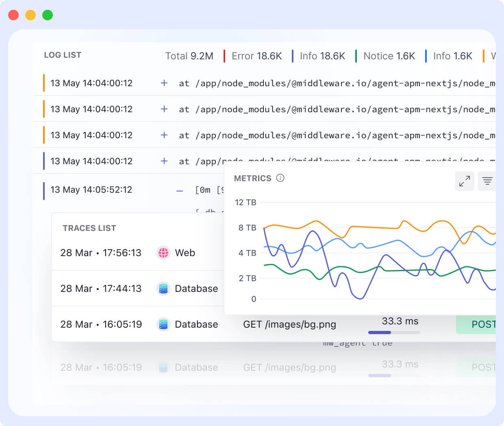Click the green POST method badge
Screen dimensions: 504x426
pos(480,324)
